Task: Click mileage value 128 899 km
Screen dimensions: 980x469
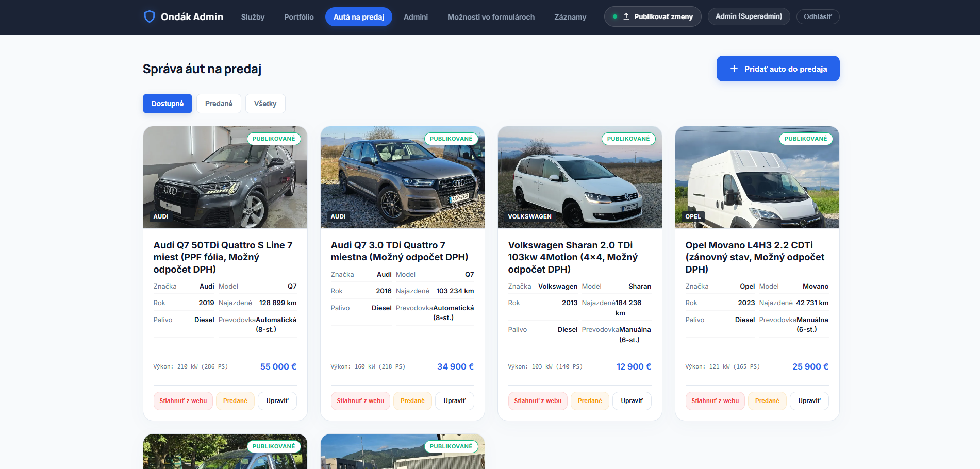Action: 278,303
